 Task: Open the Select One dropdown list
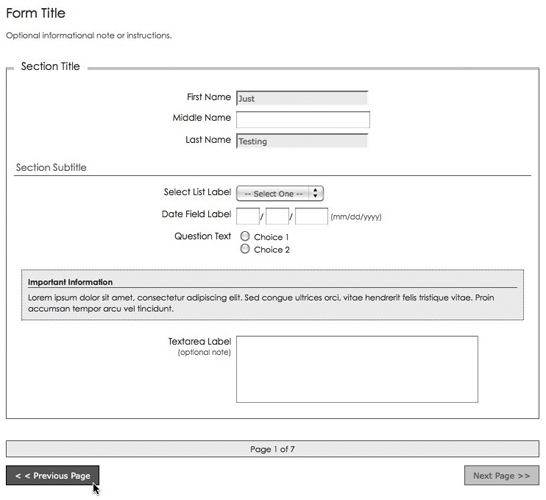point(280,194)
